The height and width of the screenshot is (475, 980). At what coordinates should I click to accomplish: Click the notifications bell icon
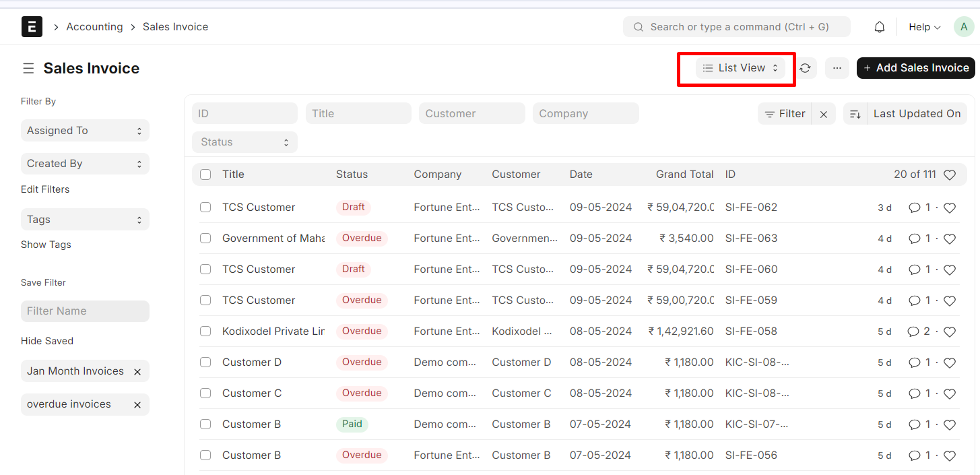pos(879,27)
